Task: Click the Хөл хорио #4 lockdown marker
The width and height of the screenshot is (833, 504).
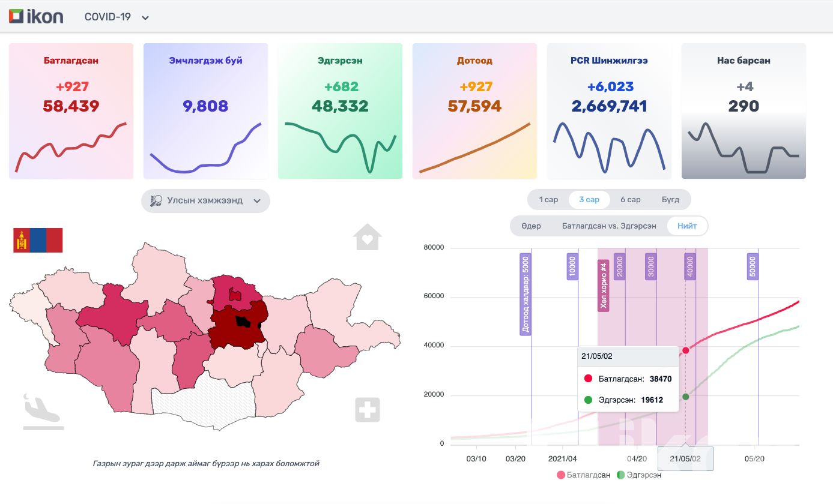Action: [x=604, y=286]
